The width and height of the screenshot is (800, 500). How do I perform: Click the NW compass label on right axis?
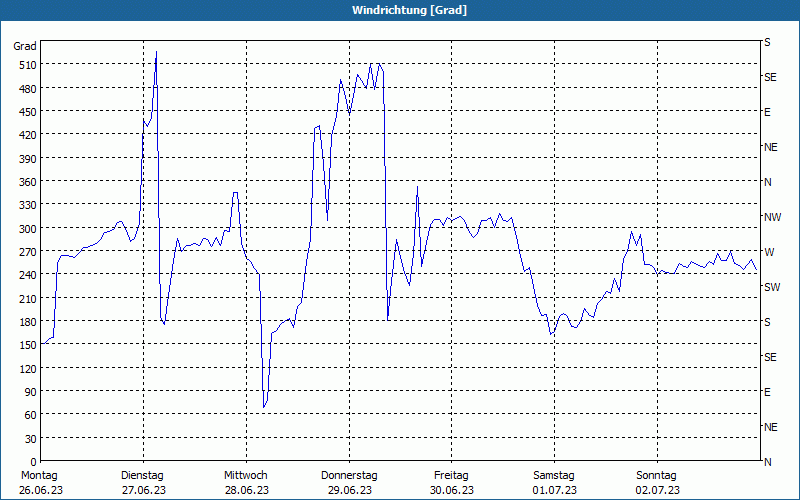click(x=772, y=217)
